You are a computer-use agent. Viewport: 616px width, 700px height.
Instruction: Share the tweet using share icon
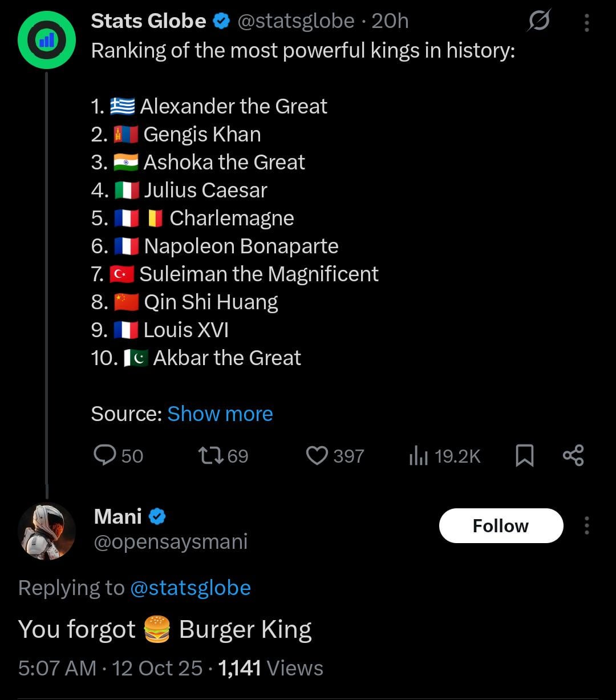[x=573, y=456]
